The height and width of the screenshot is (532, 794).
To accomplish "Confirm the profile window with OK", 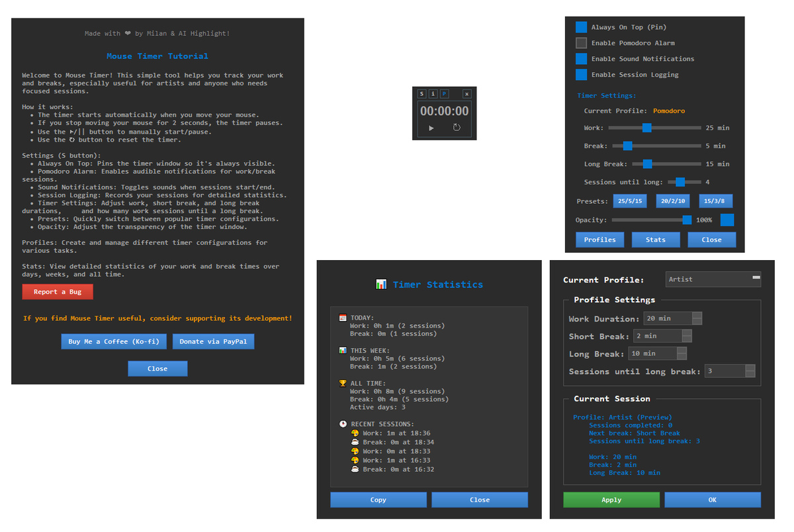I will (x=713, y=500).
